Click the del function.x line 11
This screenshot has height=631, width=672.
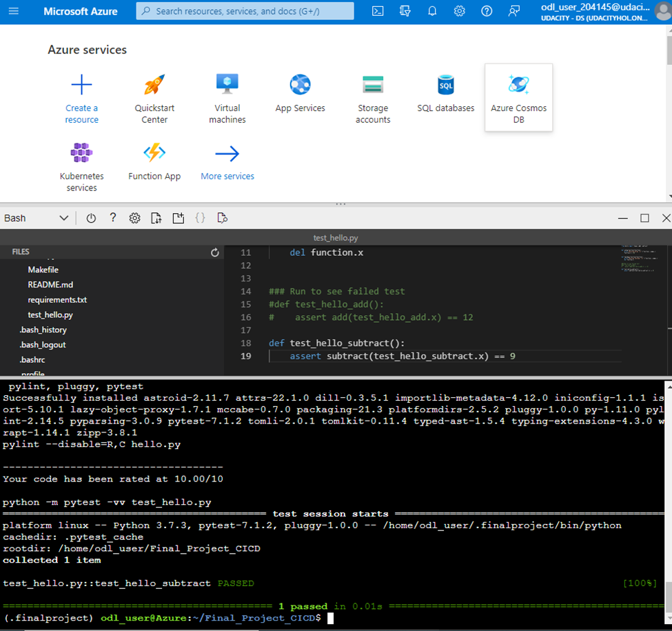click(326, 252)
